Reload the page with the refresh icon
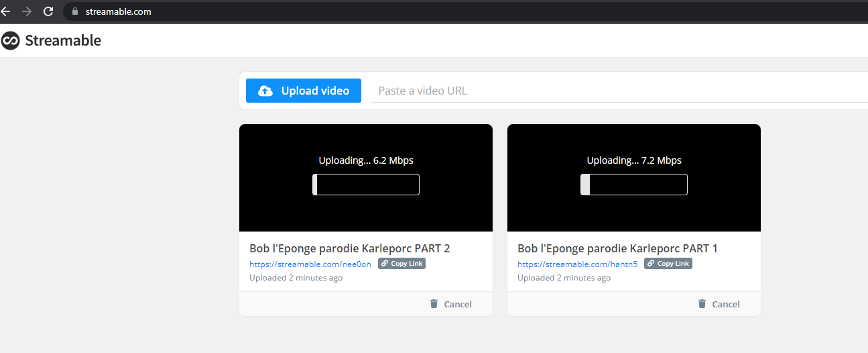Viewport: 868px width, 353px height. (x=48, y=11)
